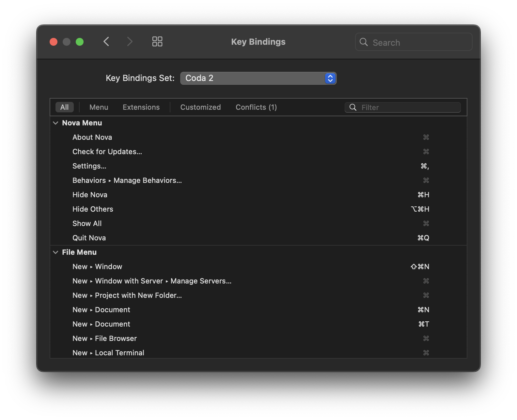This screenshot has width=517, height=420.
Task: Zoom window with the green button
Action: coord(80,42)
